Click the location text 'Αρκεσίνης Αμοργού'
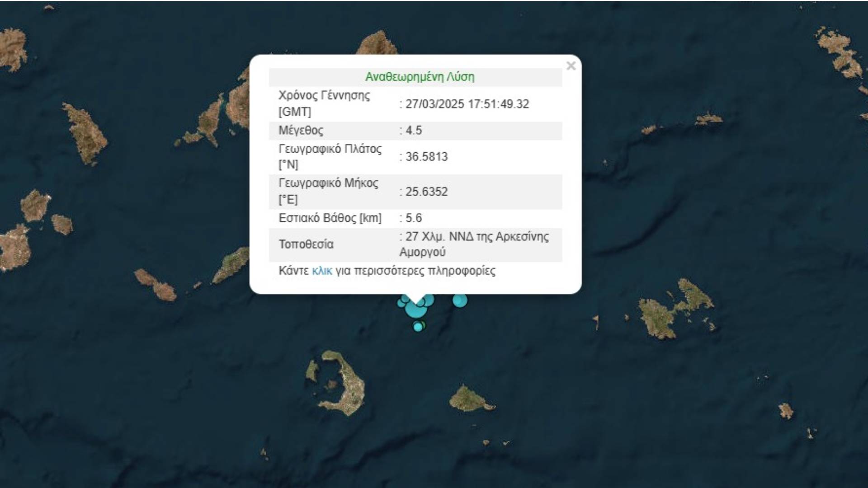Screen dimensions: 868x488 475,244
